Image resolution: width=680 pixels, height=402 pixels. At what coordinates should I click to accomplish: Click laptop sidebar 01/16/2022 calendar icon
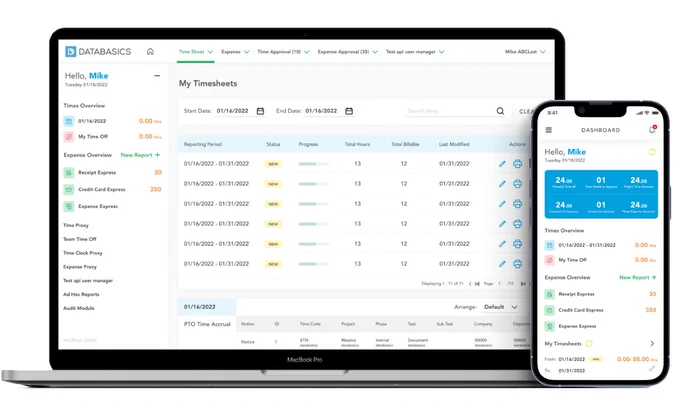[69, 121]
